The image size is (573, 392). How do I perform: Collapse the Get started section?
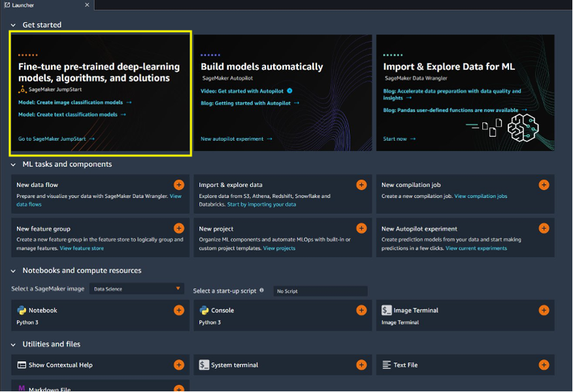tap(13, 25)
